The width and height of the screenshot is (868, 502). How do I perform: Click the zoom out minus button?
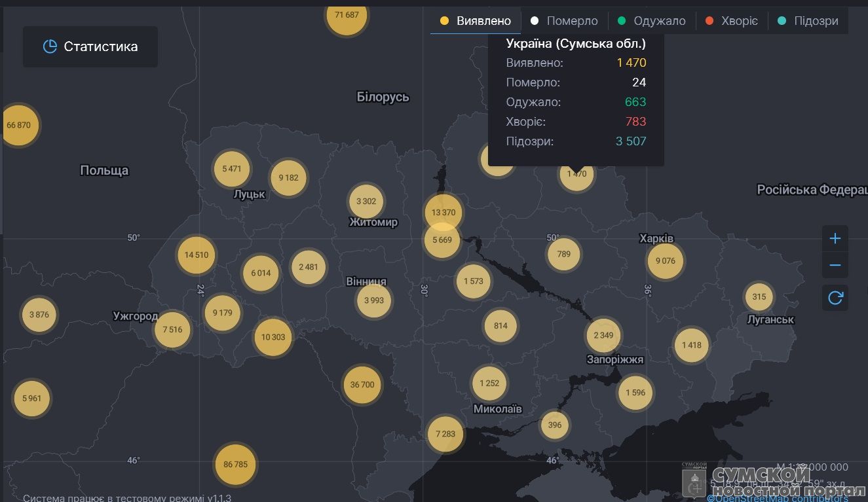(x=835, y=266)
